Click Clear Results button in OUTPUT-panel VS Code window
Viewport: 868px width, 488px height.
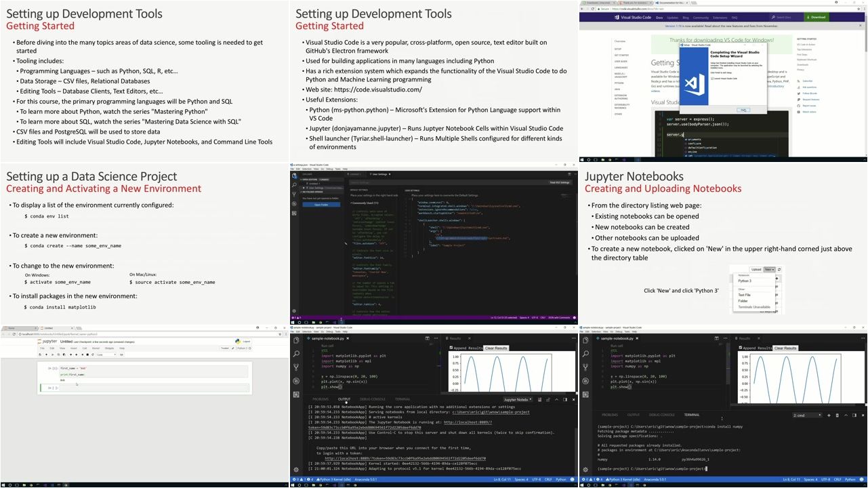click(x=496, y=348)
